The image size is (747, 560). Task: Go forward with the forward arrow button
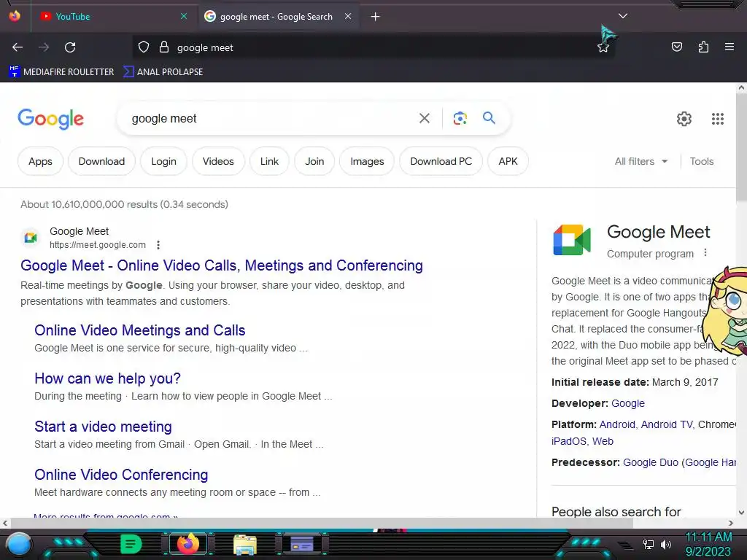(44, 47)
